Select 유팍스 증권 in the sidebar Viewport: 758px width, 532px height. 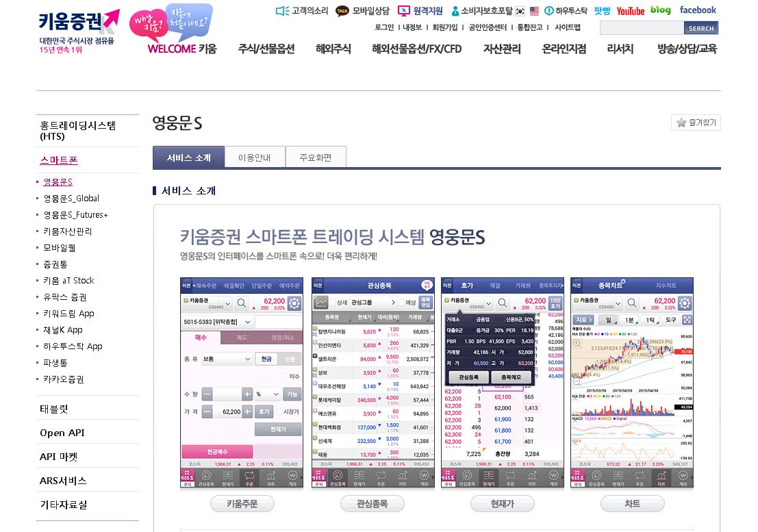coord(65,296)
